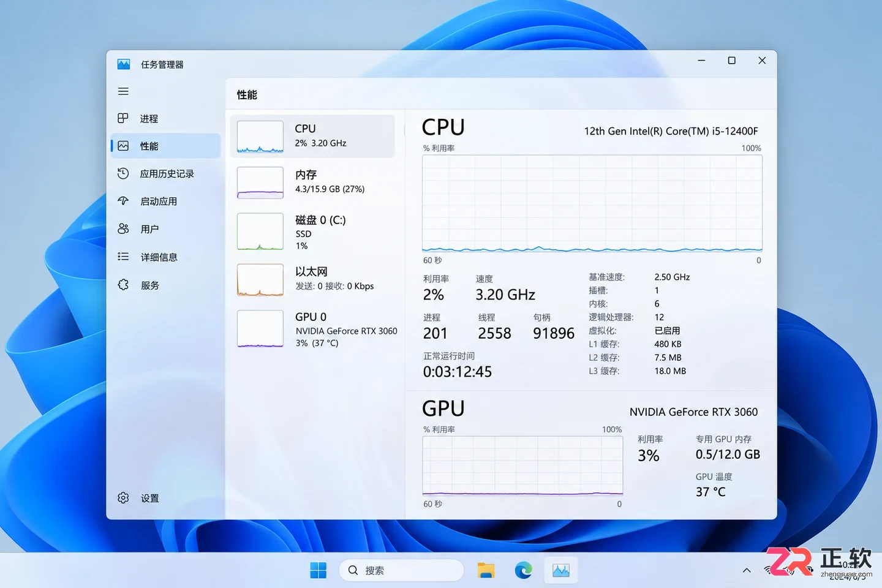This screenshot has width=882, height=588.
Task: Open File Explorer from the taskbar
Action: pyautogui.click(x=486, y=570)
